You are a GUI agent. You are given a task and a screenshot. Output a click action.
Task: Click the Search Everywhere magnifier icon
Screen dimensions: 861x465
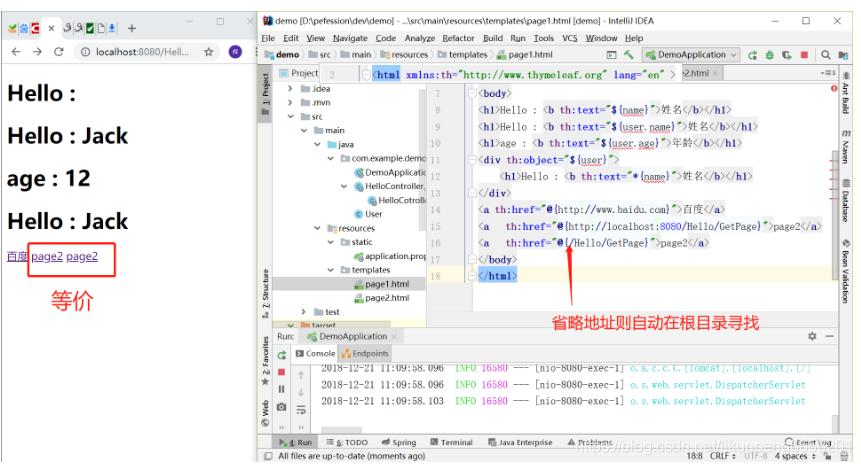click(x=825, y=55)
